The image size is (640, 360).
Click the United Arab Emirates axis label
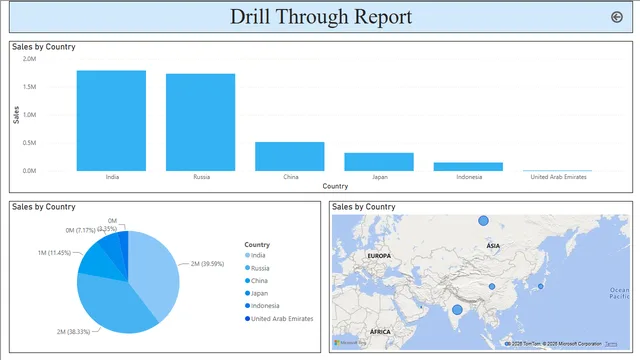point(558,177)
